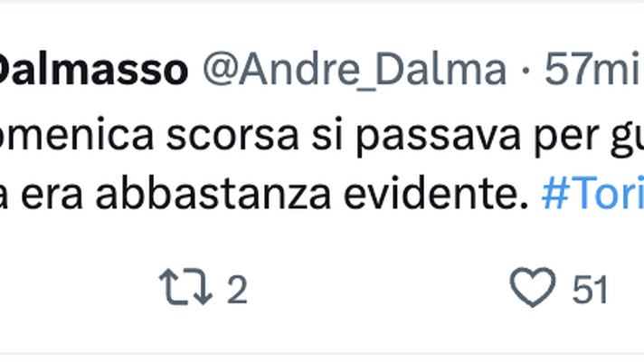Like the tweet with the heart icon
The height and width of the screenshot is (364, 644).
coord(533,287)
